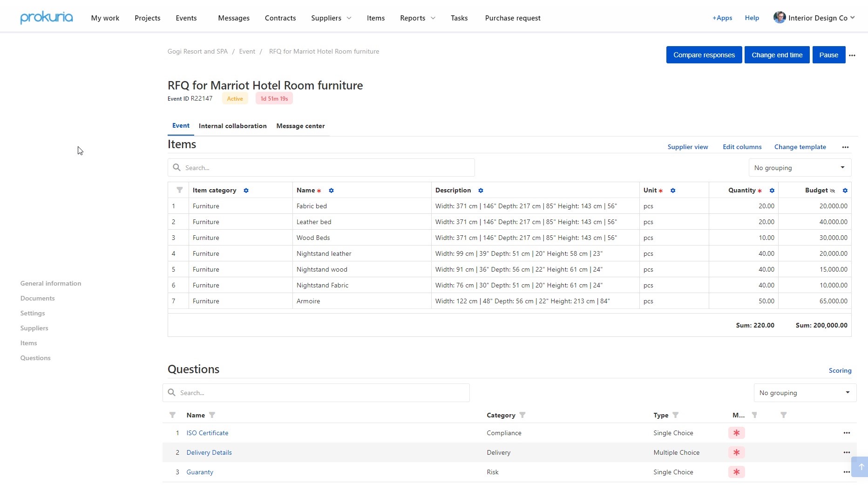Screen dimensions: 868x492
Task: Click the search magnifier in the Questions section
Action: 172,392
